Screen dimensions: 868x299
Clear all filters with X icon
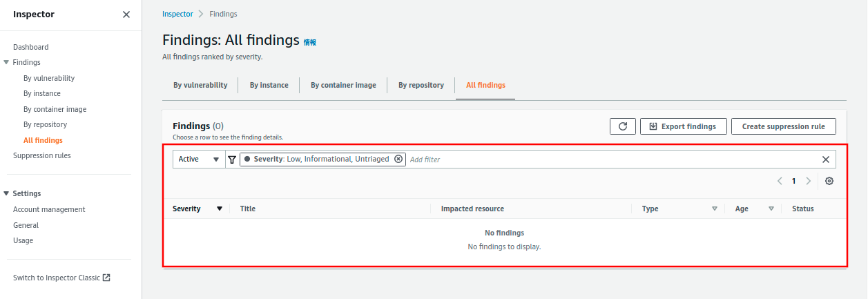825,160
